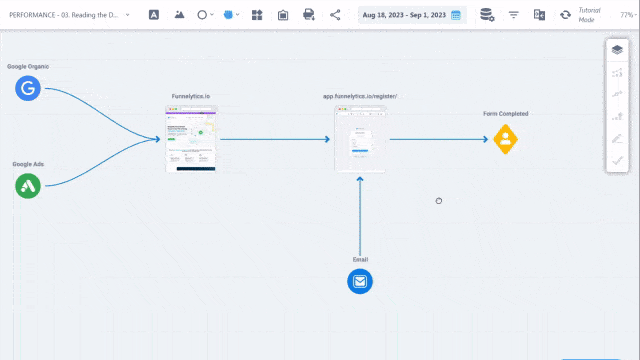
Task: Click the Funnelytics.io label text
Action: pos(191,96)
